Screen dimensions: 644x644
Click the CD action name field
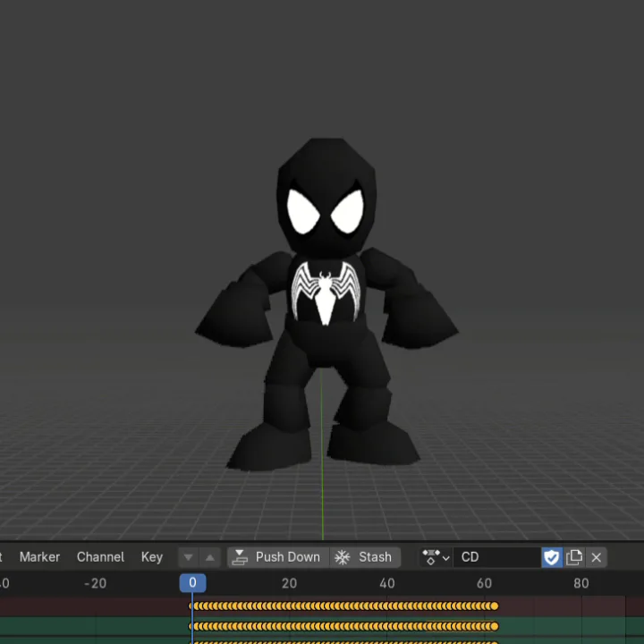tap(496, 557)
